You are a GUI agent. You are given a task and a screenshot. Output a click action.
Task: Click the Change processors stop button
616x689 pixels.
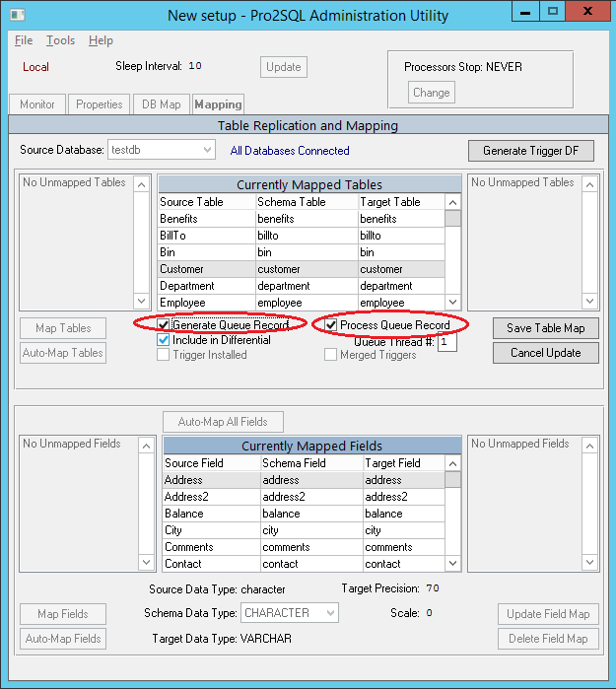click(431, 93)
